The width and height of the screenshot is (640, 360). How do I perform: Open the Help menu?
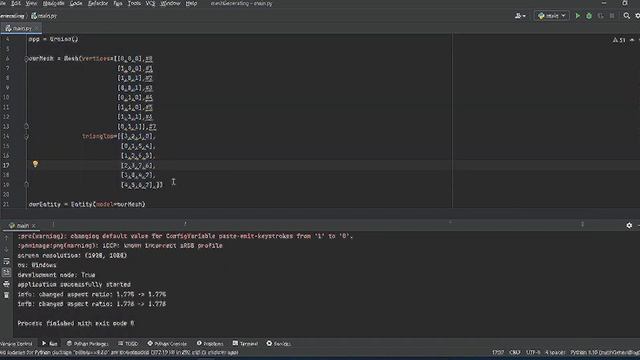191,3
